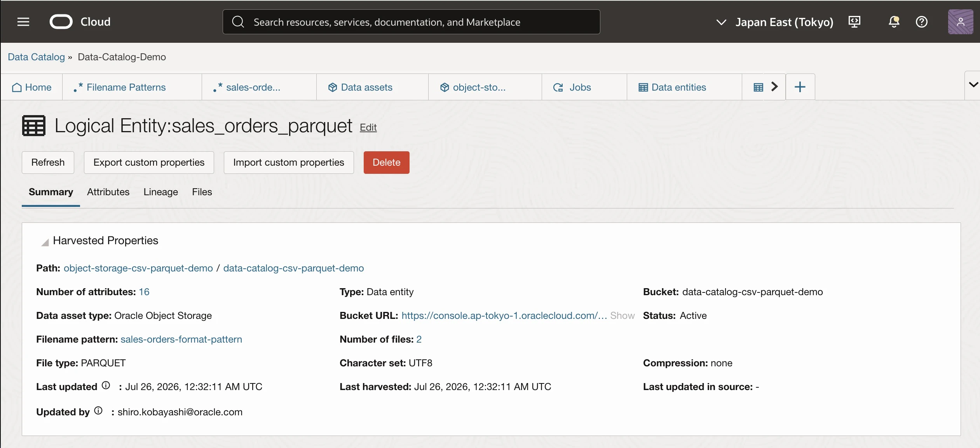Viewport: 980px width, 448px height.
Task: Open the notifications bell
Action: (894, 22)
